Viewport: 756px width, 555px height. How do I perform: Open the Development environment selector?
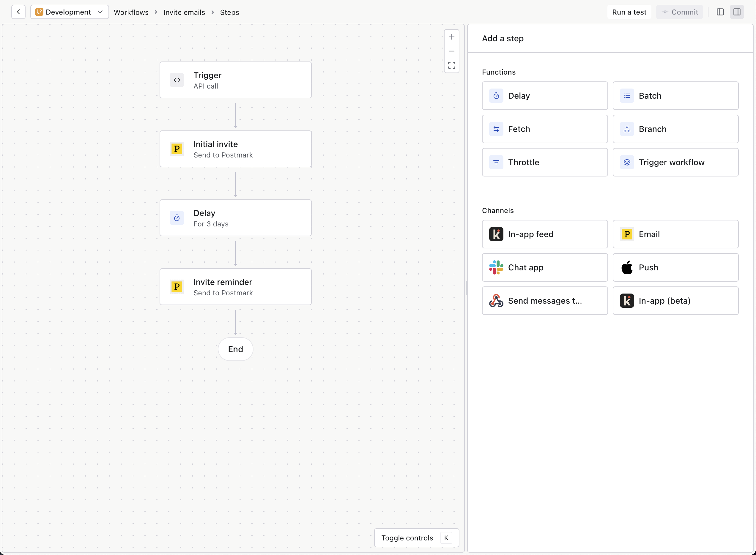[69, 12]
